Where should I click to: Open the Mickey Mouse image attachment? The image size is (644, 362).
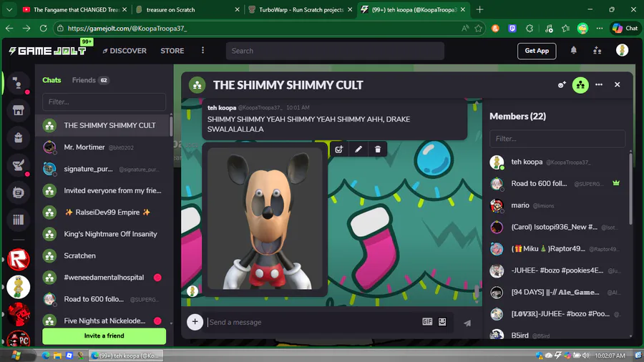coord(265,218)
